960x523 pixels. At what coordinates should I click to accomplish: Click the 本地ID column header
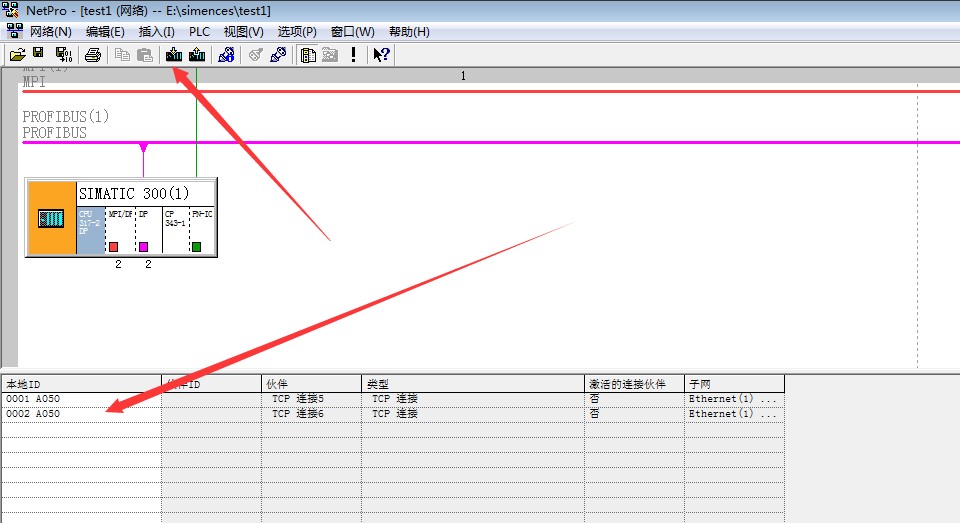point(80,384)
